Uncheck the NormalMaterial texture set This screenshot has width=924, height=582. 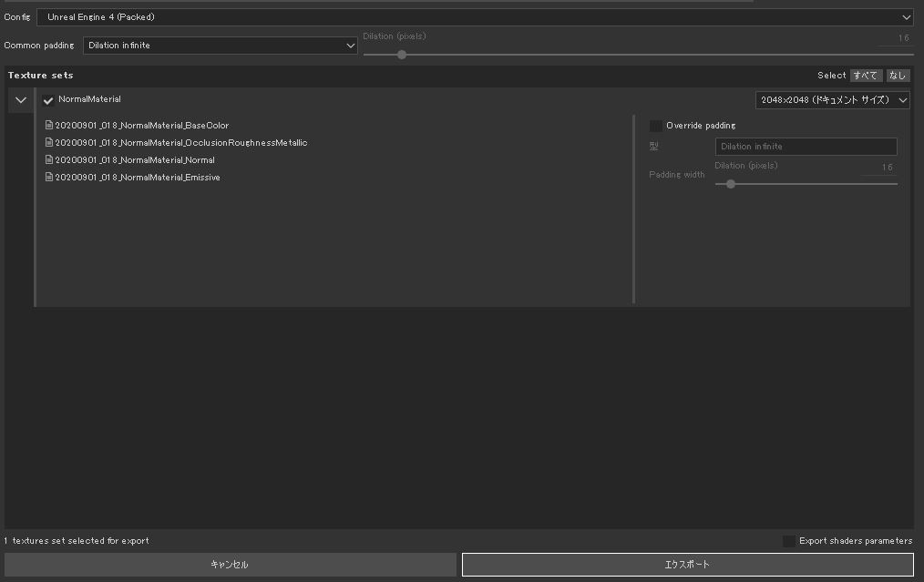pos(48,100)
